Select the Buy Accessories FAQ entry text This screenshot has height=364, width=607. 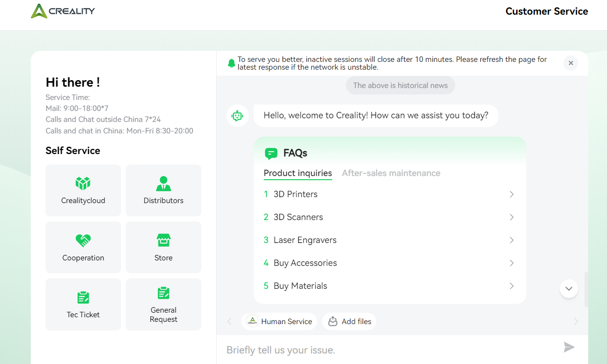[x=305, y=263]
